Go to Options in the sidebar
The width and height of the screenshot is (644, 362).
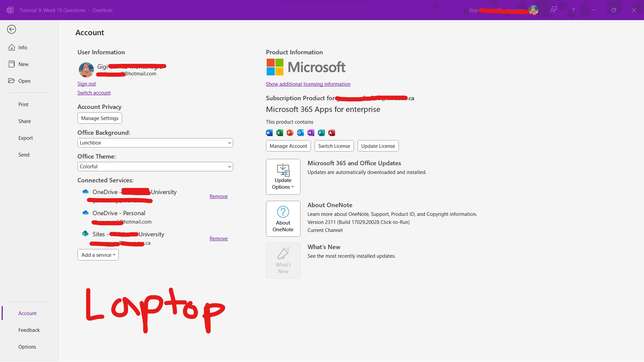tap(27, 347)
